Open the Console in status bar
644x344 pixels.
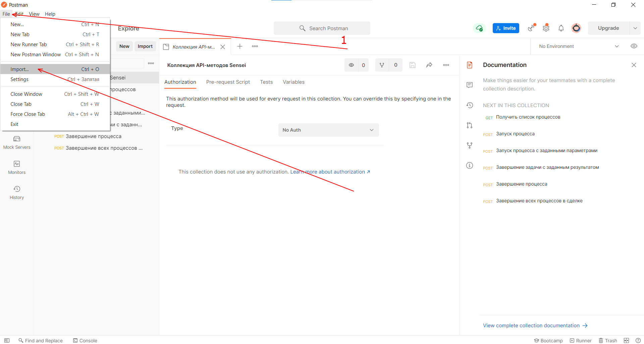(85, 340)
